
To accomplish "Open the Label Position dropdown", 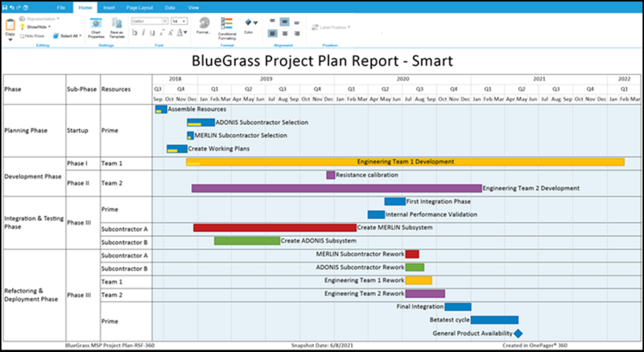I will pyautogui.click(x=331, y=27).
